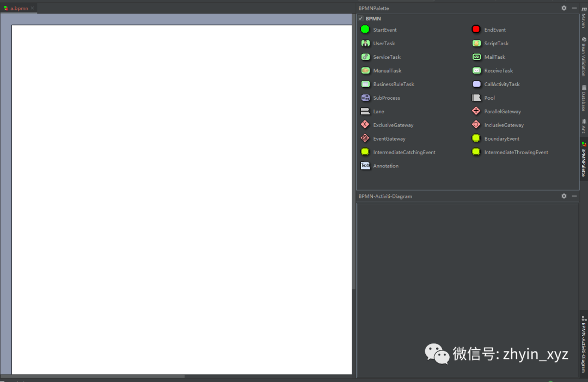Select the StartEvent palette icon

pos(365,29)
